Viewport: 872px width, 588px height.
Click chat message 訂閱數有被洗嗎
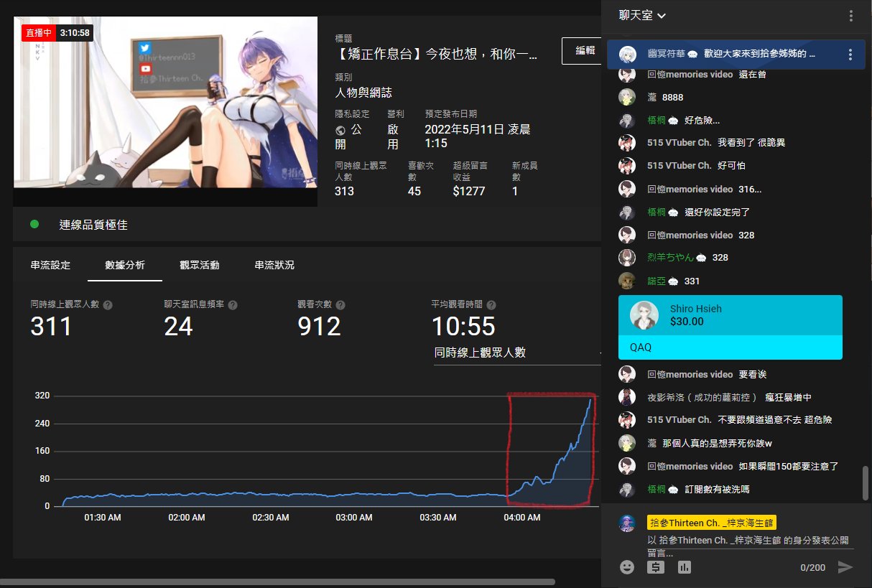point(718,489)
